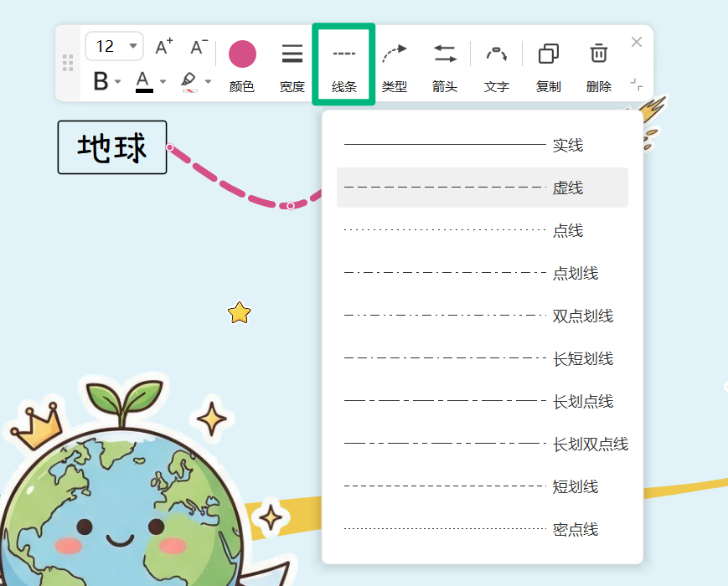Close the floating toolbar

(637, 42)
